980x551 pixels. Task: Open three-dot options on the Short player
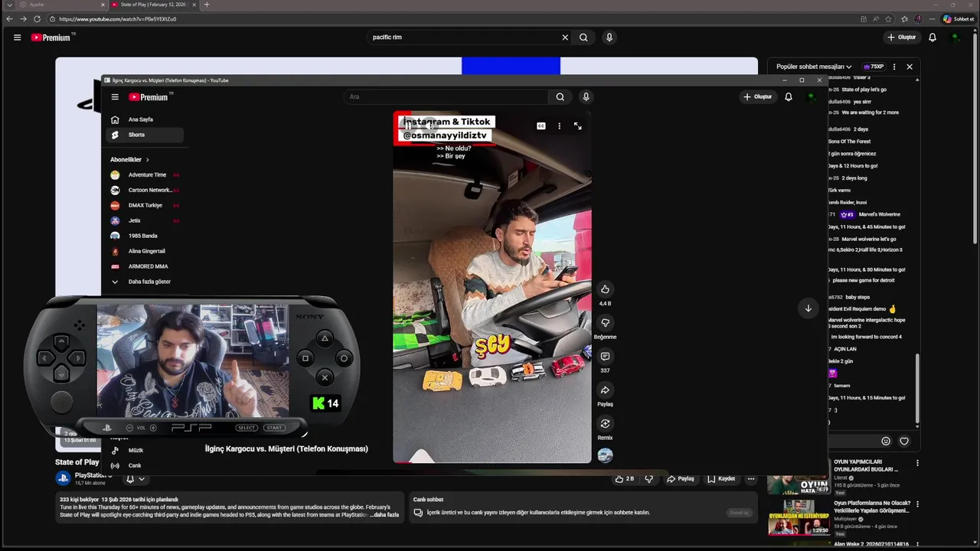559,126
